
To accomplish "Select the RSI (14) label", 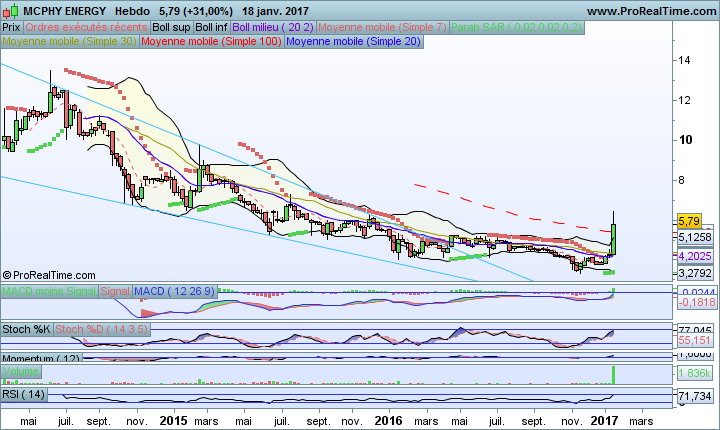I will click(24, 394).
